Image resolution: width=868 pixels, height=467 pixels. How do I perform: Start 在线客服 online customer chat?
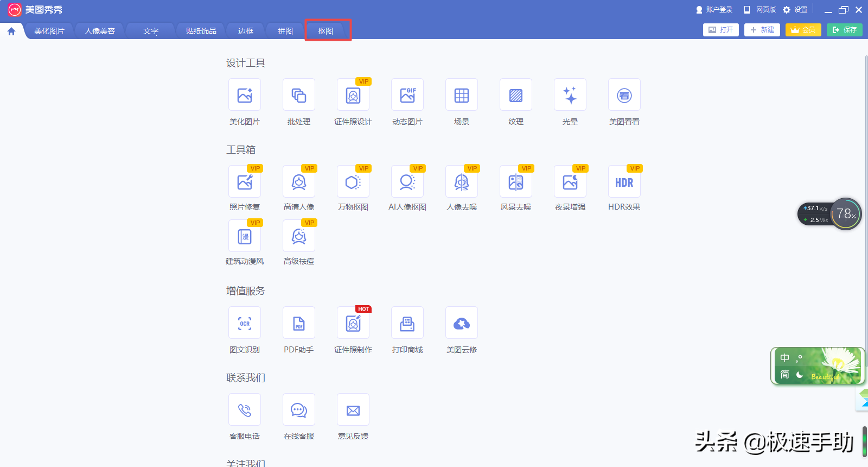(x=298, y=411)
